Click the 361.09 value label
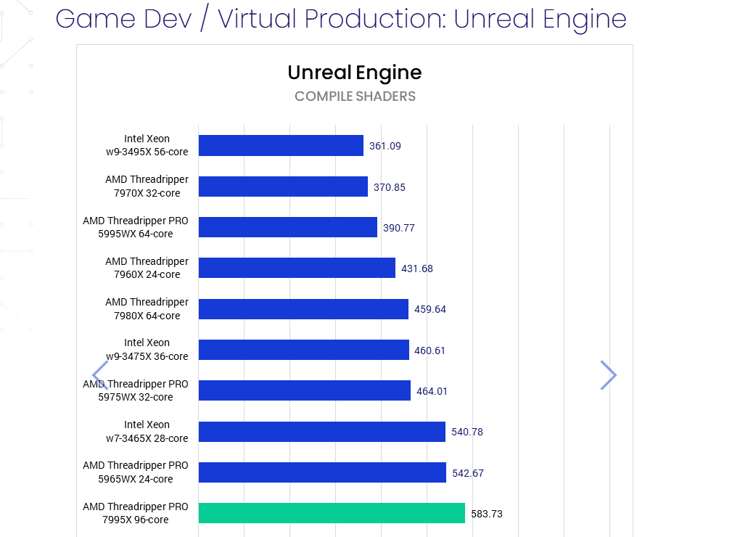The height and width of the screenshot is (537, 756). click(385, 146)
